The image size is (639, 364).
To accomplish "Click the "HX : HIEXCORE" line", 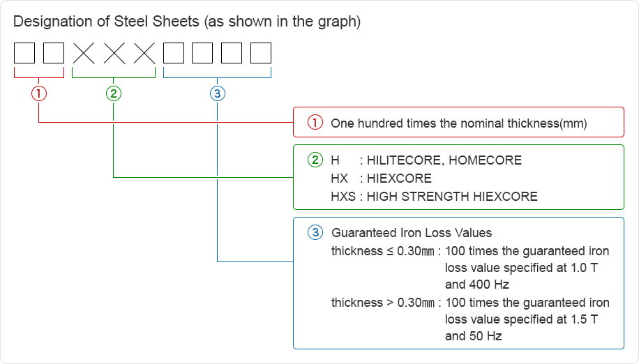I will [x=381, y=179].
